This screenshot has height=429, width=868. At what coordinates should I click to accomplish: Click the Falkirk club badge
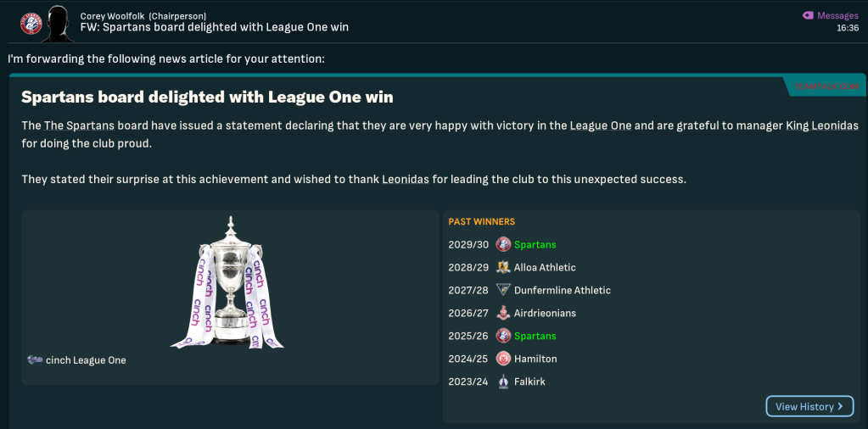pos(503,382)
